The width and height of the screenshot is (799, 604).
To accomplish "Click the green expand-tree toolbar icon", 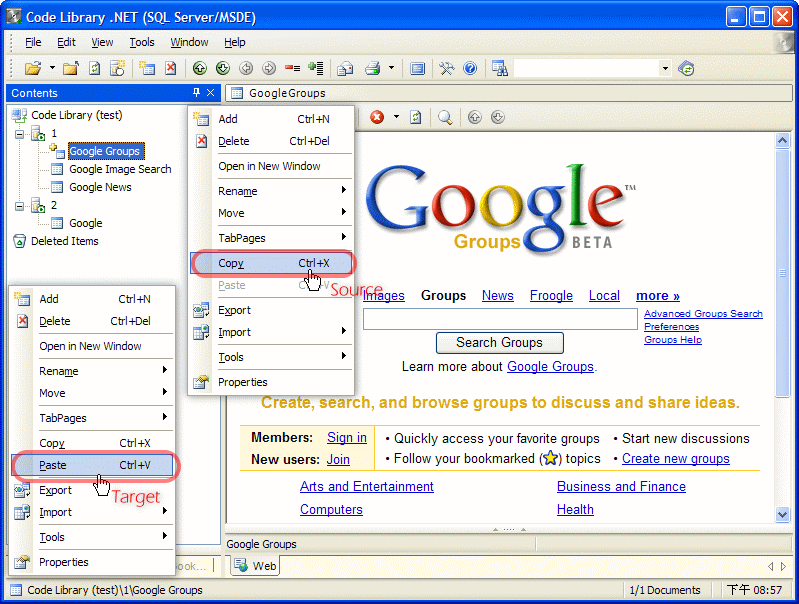I will [x=316, y=68].
